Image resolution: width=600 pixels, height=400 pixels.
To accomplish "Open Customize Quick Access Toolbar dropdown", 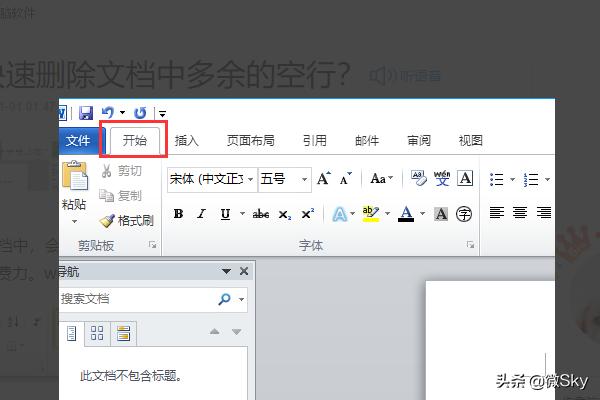I will [162, 114].
